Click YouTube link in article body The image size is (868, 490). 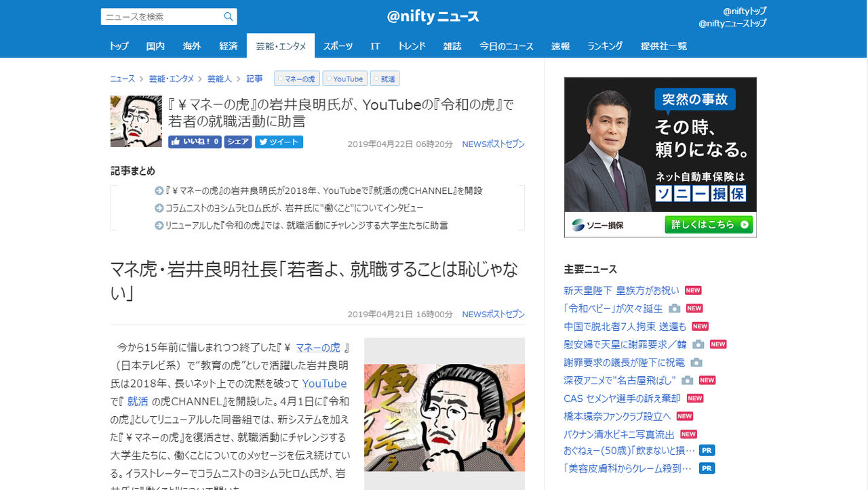click(325, 384)
